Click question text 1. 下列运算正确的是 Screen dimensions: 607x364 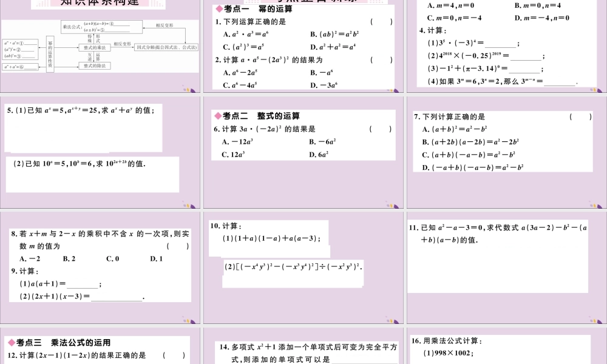[251, 22]
